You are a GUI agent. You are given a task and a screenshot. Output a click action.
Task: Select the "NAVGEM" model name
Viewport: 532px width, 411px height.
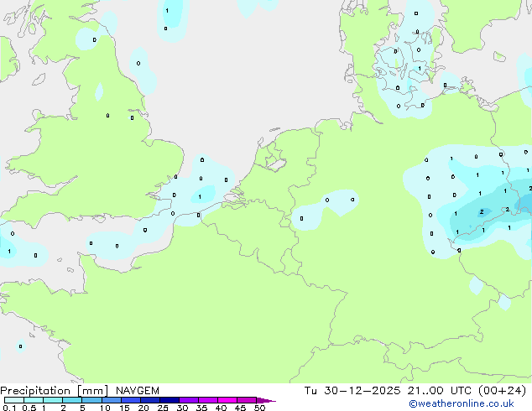point(138,391)
